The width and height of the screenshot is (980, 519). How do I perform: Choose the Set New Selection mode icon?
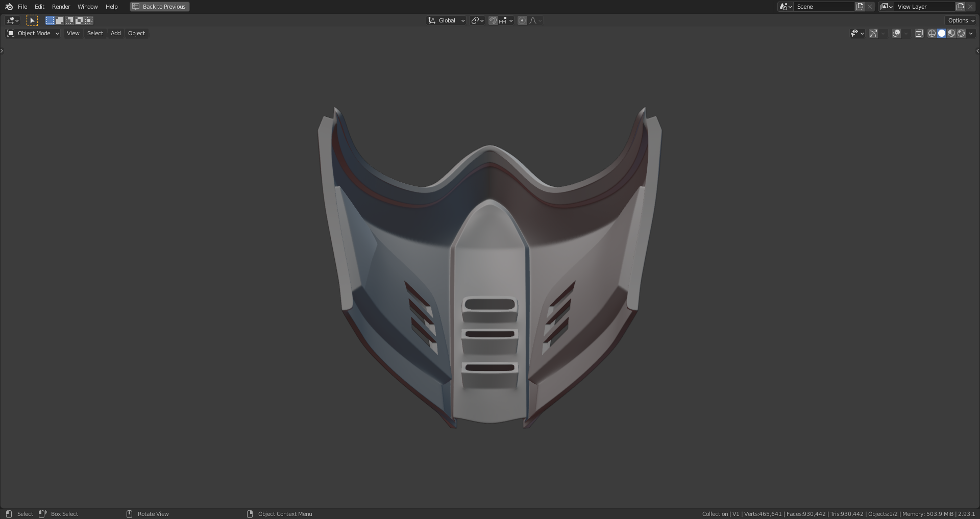[x=50, y=20]
